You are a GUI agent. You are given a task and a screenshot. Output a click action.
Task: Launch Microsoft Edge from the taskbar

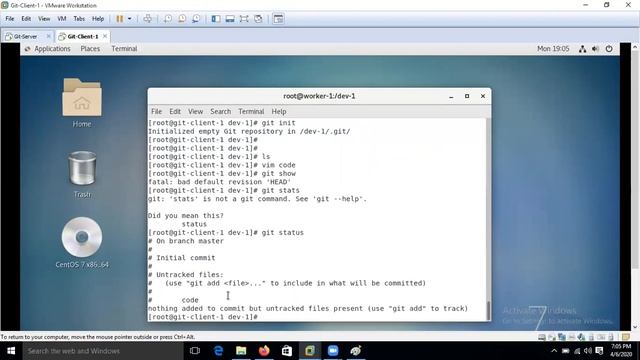click(x=218, y=351)
